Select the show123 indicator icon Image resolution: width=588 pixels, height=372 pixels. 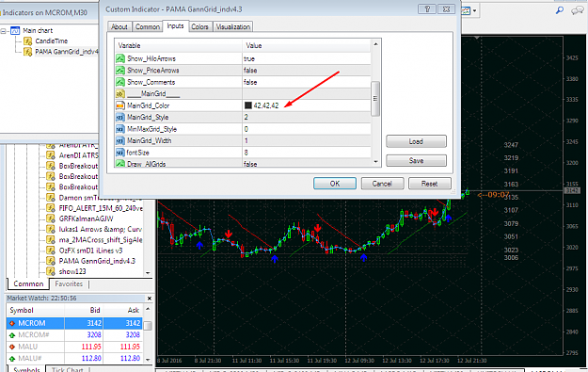pos(51,271)
